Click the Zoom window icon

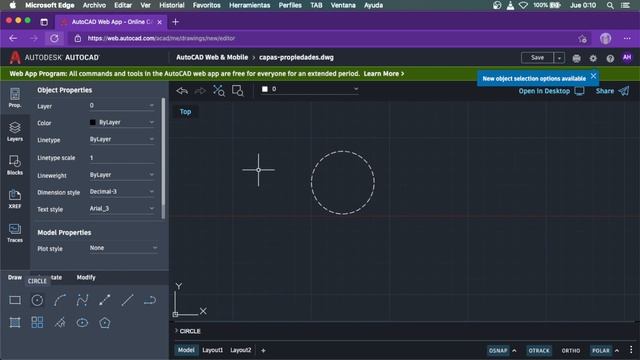[x=238, y=91]
